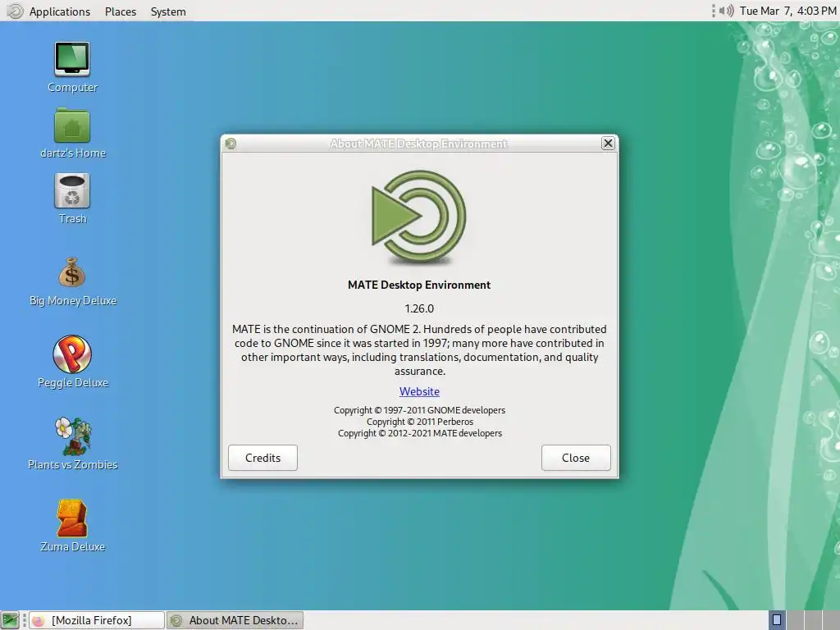Click Copyright 1997-2011 GNOME developers line
Viewport: 840px width, 630px height.
419,410
